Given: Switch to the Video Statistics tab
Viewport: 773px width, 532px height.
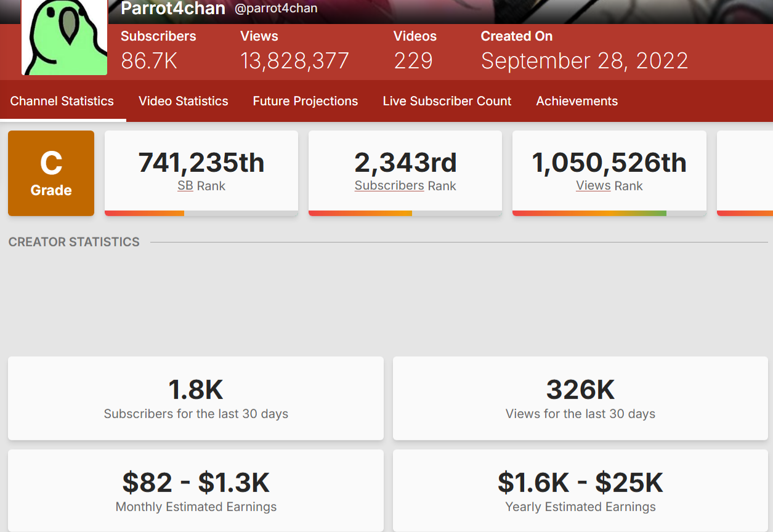Looking at the screenshot, I should pos(184,101).
